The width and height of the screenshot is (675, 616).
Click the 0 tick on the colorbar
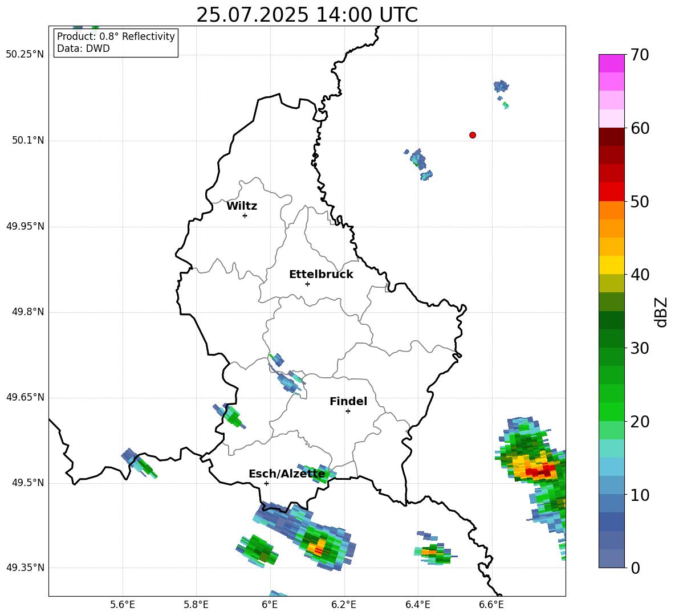(x=636, y=568)
